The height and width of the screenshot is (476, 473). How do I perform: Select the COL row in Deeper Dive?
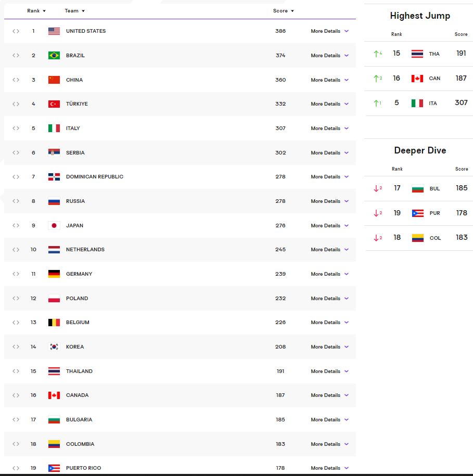[419, 238]
